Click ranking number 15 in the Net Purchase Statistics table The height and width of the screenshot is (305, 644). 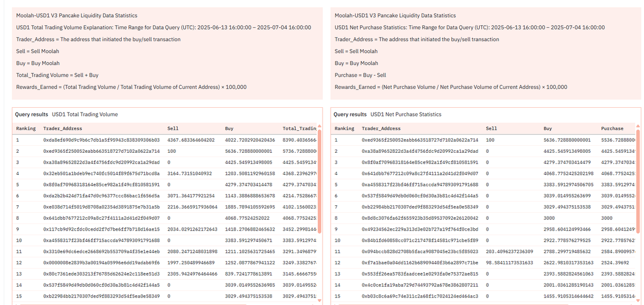[338, 296]
